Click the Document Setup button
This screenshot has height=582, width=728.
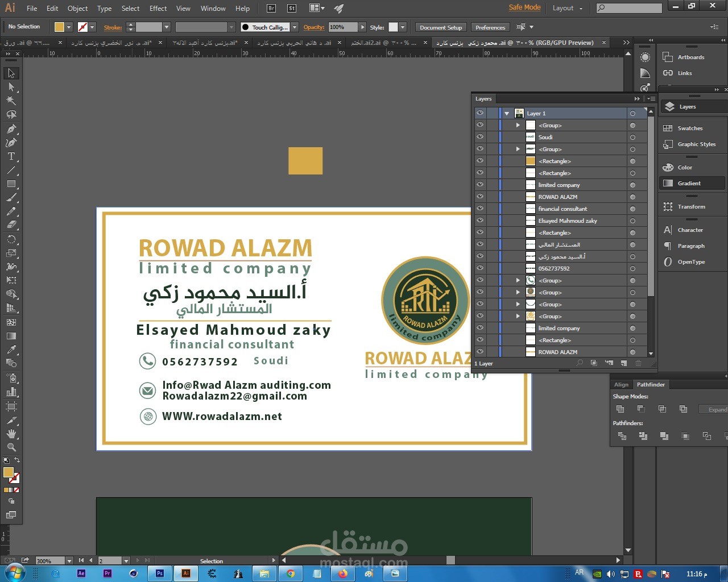441,27
